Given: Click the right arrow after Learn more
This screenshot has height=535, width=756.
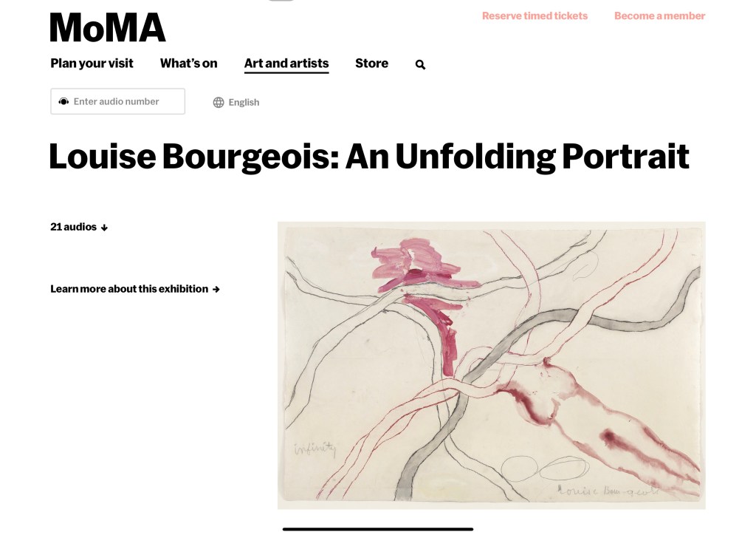Looking at the screenshot, I should click(216, 290).
